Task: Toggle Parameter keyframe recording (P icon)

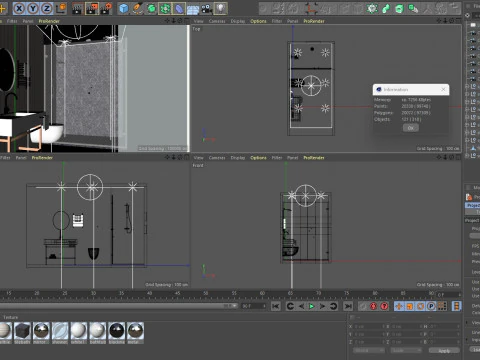Action: (431, 306)
